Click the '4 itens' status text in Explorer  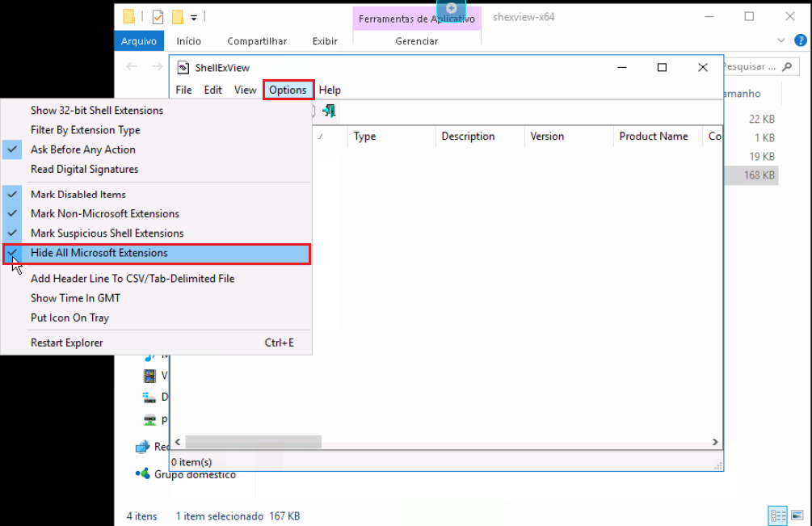tap(142, 516)
